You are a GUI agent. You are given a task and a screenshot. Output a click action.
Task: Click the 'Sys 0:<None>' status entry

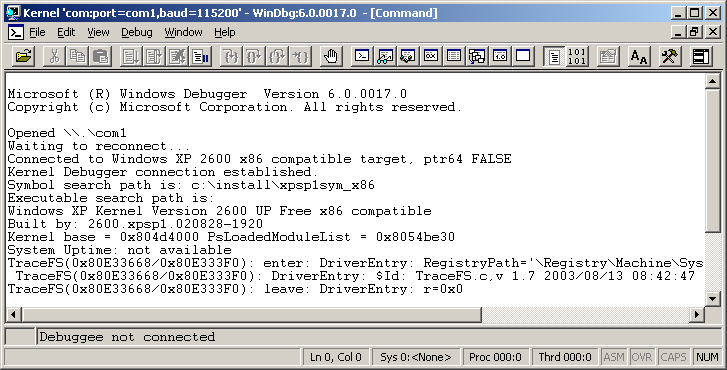[416, 357]
